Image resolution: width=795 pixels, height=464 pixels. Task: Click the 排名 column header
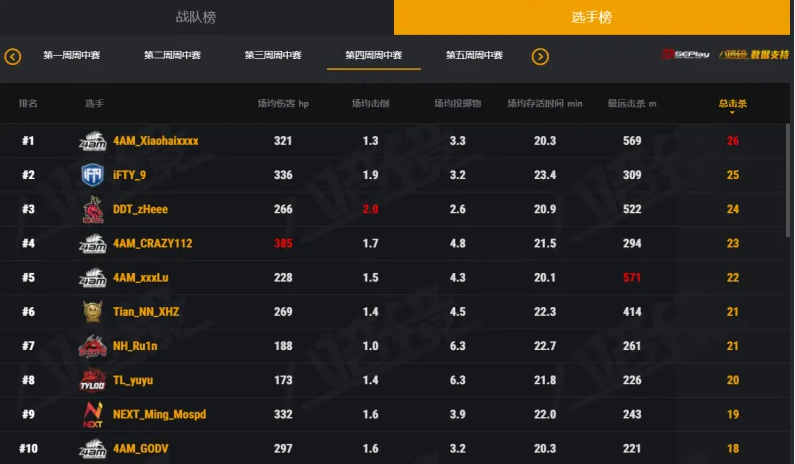[x=28, y=104]
